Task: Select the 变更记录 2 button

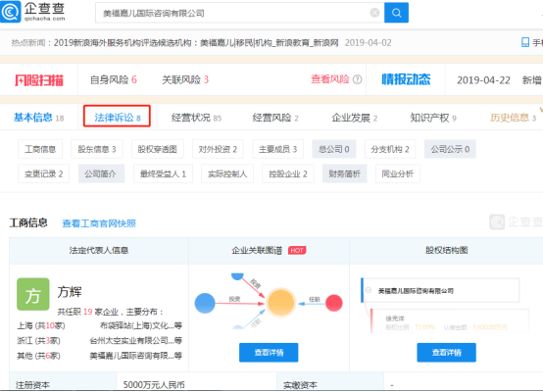Action: click(44, 173)
